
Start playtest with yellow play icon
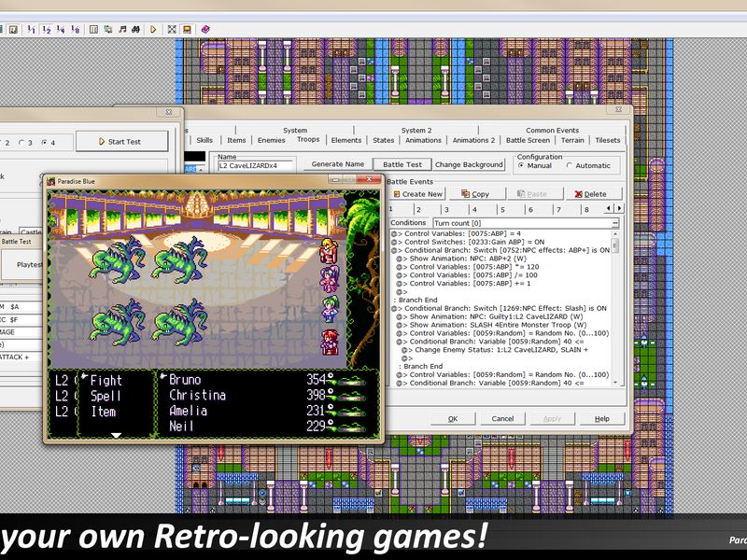point(153,30)
